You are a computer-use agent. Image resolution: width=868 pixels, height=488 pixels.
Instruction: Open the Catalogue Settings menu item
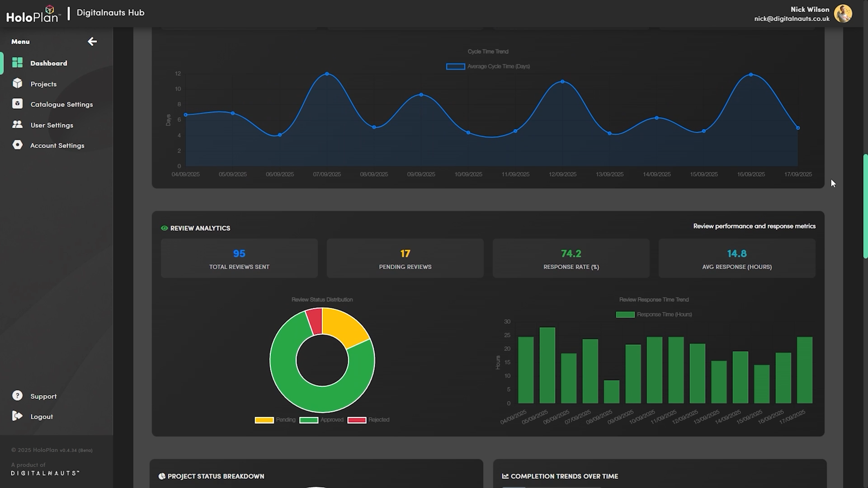click(x=61, y=104)
